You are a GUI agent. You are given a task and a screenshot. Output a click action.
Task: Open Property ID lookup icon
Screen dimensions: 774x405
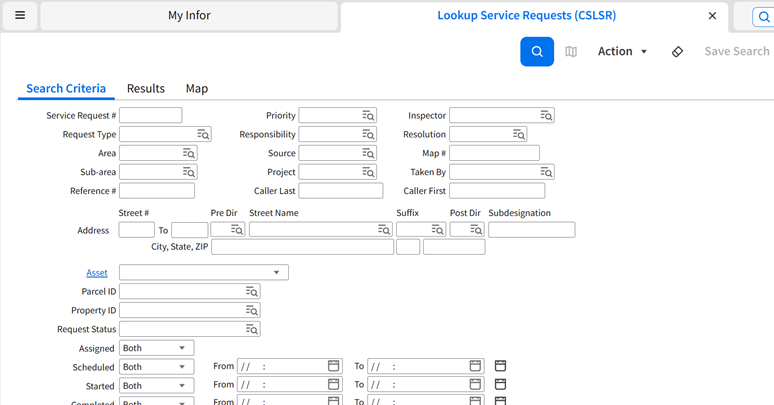pos(252,310)
